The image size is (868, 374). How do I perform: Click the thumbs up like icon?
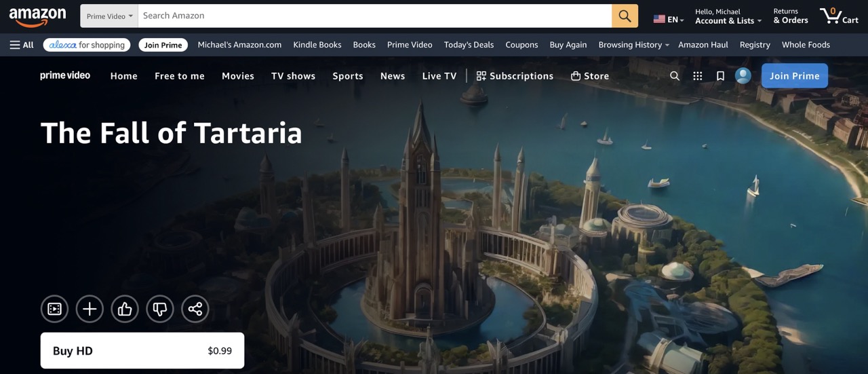[125, 310]
